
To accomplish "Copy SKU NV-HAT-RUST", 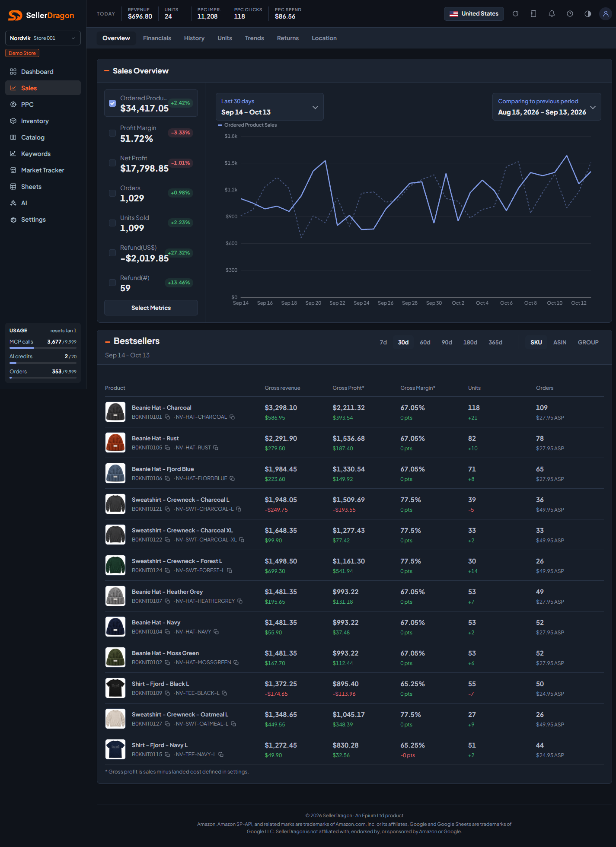I will tap(216, 448).
